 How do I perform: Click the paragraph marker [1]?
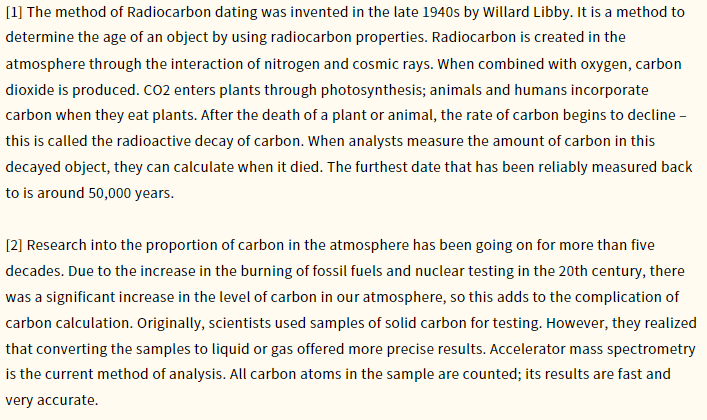point(14,12)
